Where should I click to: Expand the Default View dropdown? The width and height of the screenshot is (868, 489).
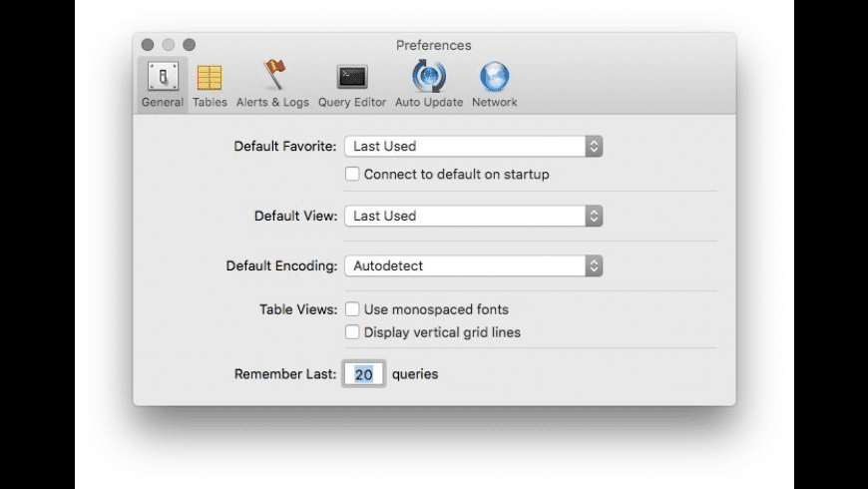pos(473,216)
